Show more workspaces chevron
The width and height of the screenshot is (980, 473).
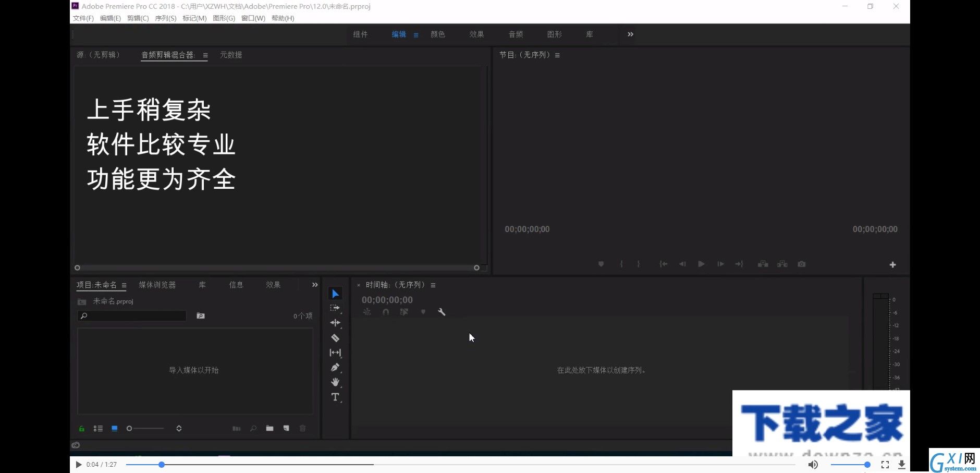click(630, 34)
